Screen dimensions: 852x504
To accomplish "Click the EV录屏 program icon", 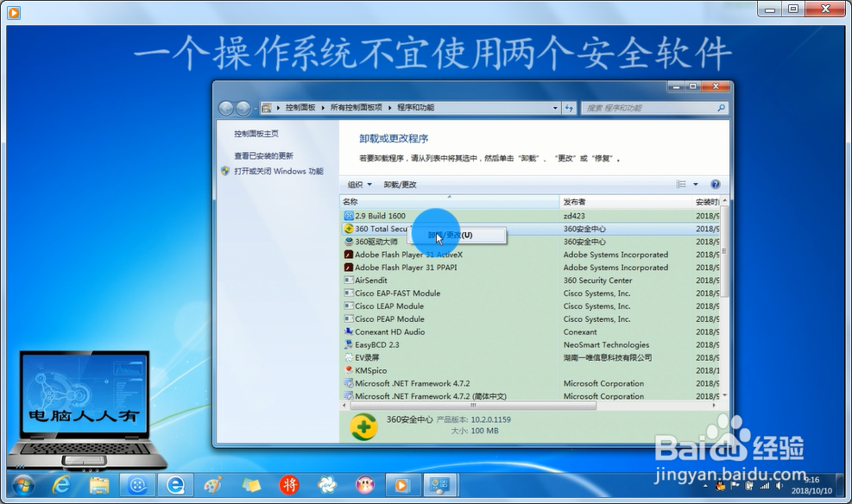I will (x=349, y=357).
